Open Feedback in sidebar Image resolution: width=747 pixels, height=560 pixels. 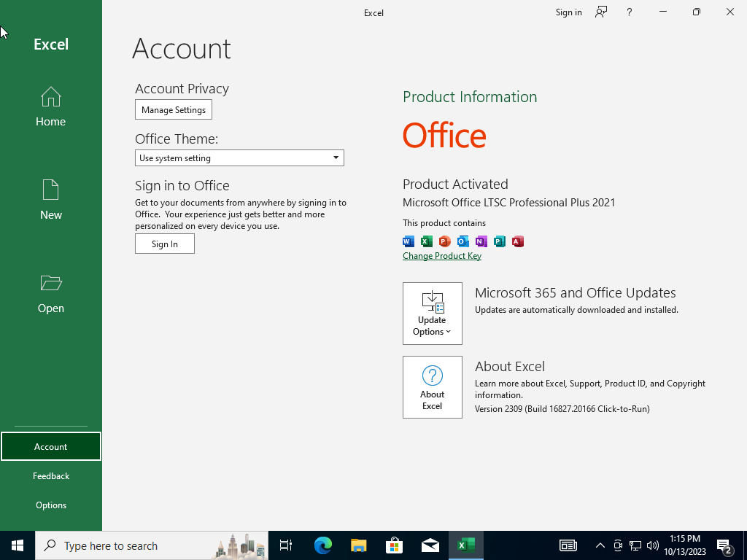click(50, 475)
